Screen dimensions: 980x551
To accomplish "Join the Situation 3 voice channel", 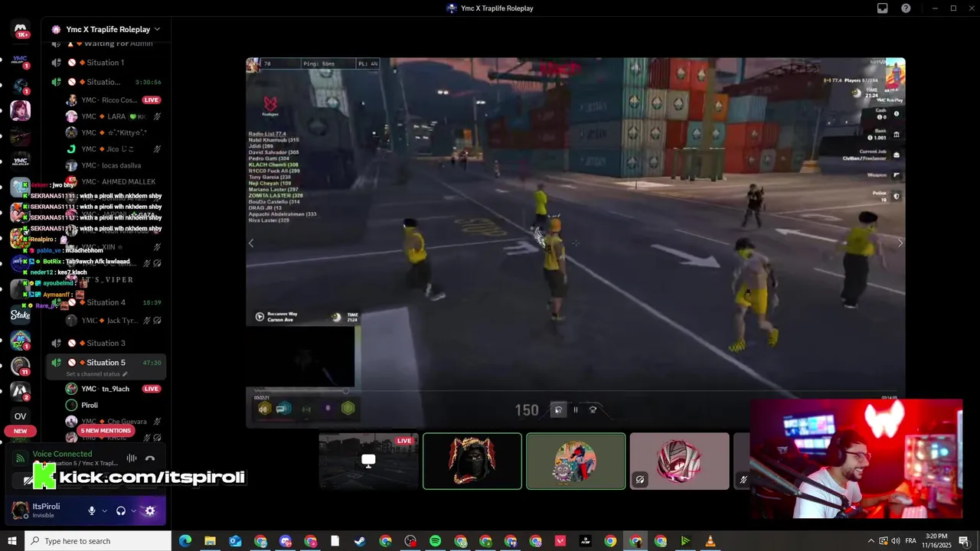I will pyautogui.click(x=106, y=343).
